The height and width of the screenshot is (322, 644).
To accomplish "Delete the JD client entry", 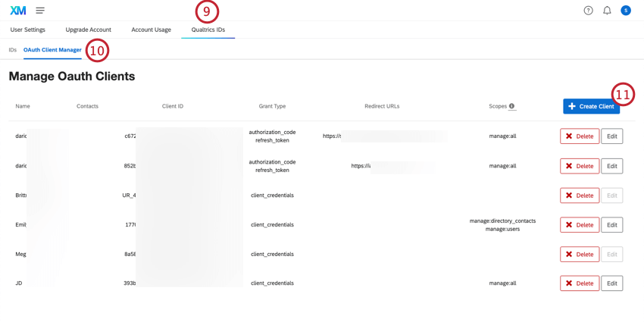I will pos(580,283).
